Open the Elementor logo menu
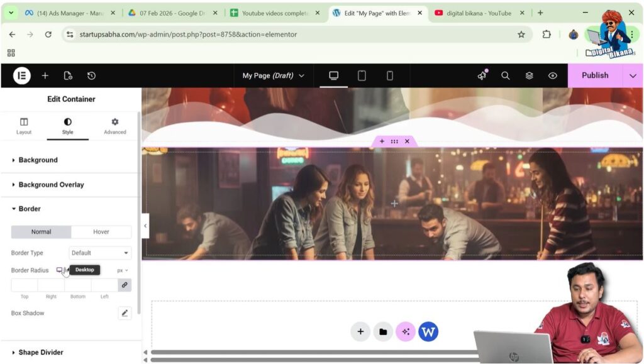This screenshot has width=644, height=364. tap(21, 75)
